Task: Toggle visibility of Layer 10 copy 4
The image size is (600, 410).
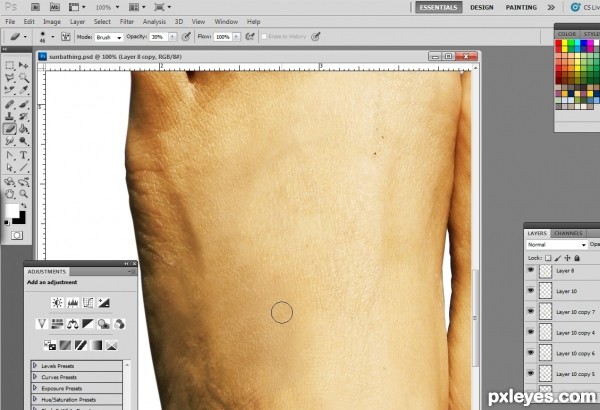Action: pos(531,332)
